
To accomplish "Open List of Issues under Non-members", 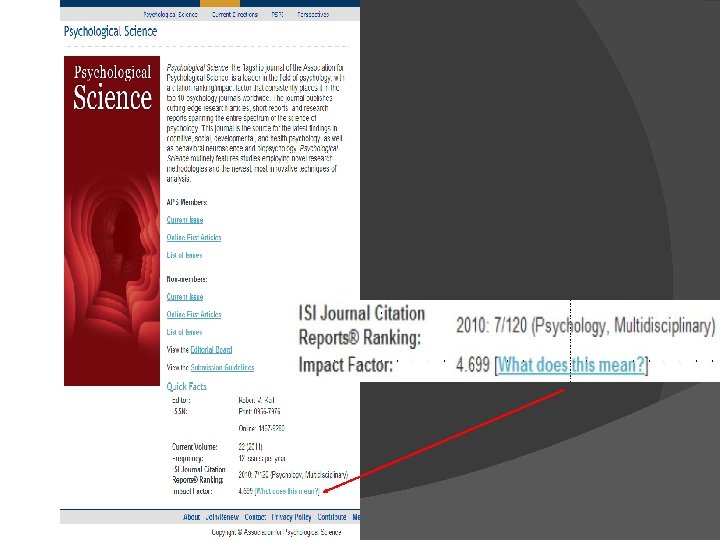I will pos(184,332).
